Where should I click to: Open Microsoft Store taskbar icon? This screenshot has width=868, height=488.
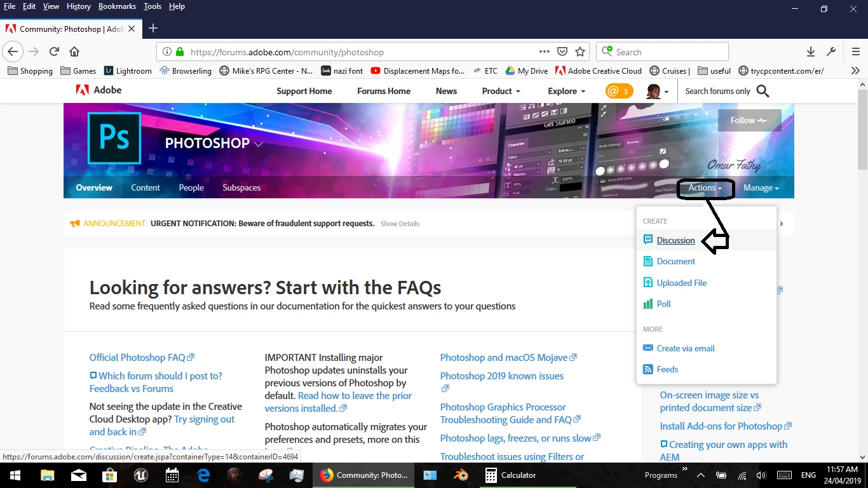[x=109, y=475]
